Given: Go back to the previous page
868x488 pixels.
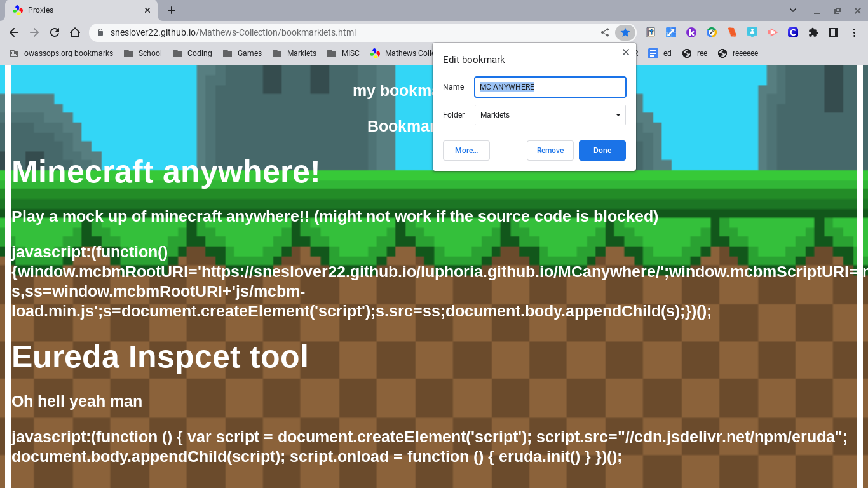Looking at the screenshot, I should tap(14, 32).
